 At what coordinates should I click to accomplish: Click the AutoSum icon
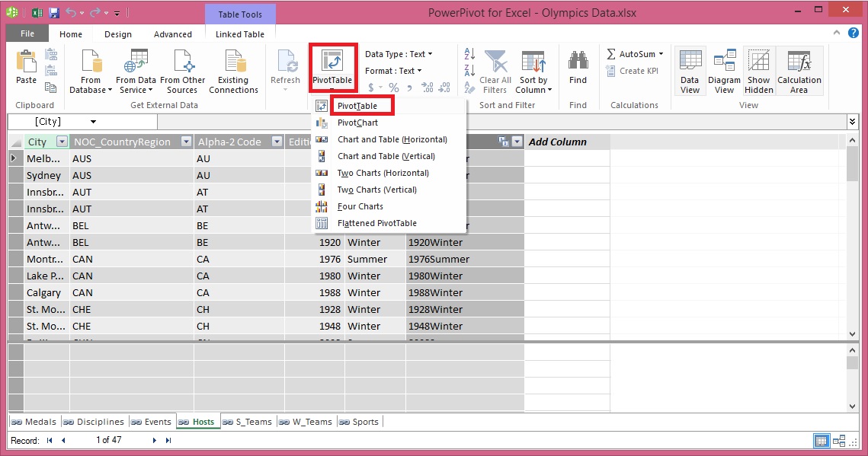[x=631, y=53]
